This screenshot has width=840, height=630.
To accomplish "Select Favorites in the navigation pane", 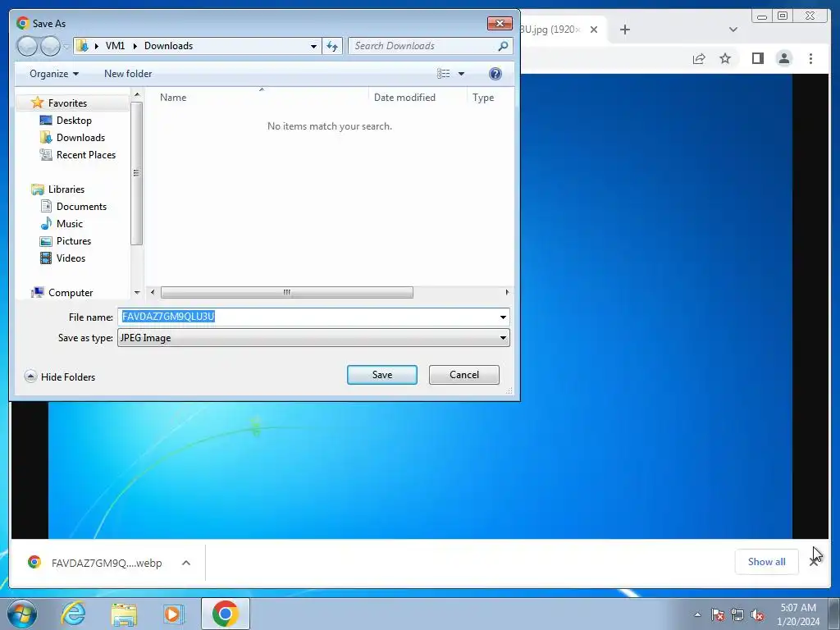I will pos(67,103).
